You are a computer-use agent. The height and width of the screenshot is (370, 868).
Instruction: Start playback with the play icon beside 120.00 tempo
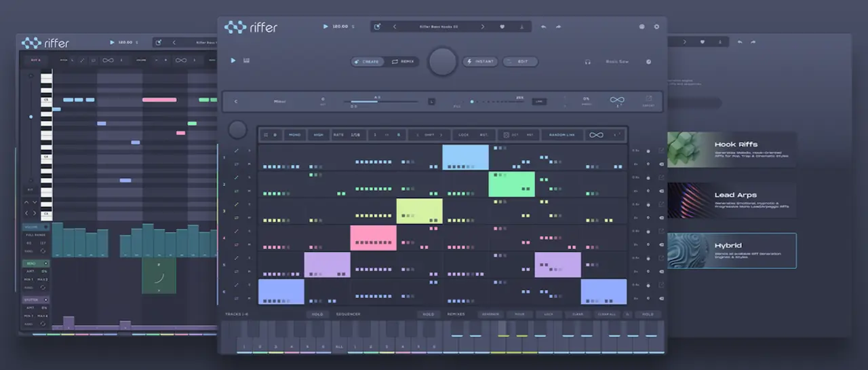coord(325,26)
